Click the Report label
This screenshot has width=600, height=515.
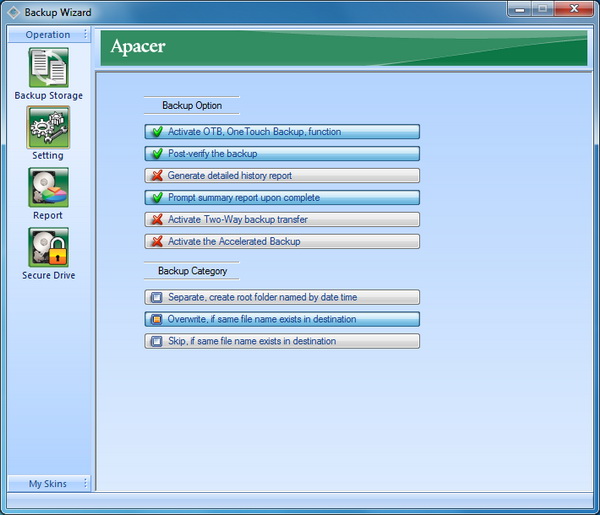(x=48, y=215)
